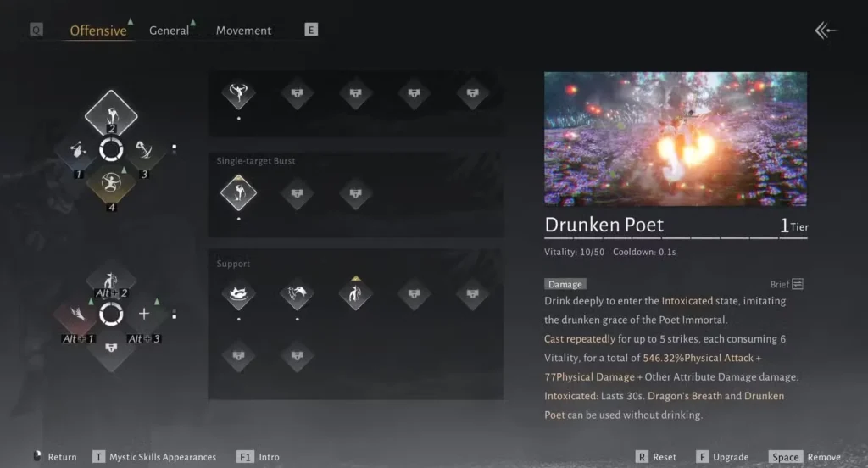Choose the second Support skill icon
The height and width of the screenshot is (468, 868).
(x=298, y=293)
